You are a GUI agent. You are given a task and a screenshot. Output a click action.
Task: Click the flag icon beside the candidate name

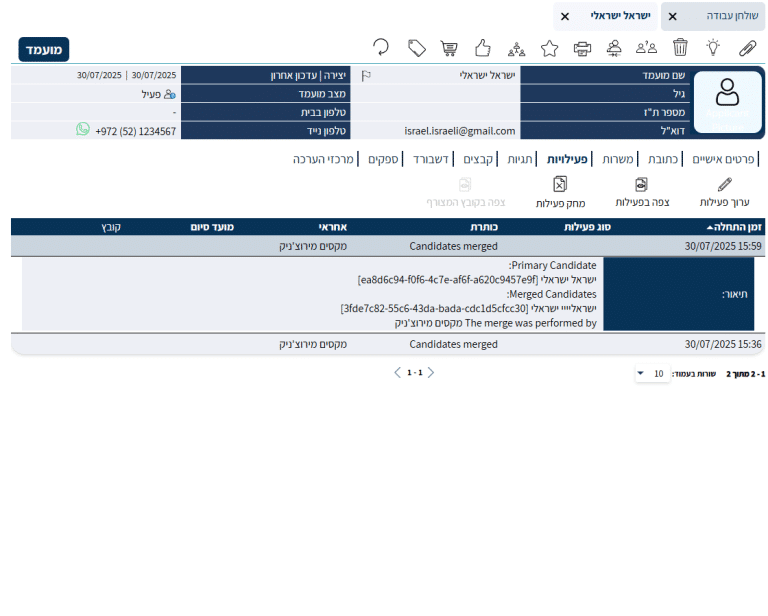click(366, 75)
